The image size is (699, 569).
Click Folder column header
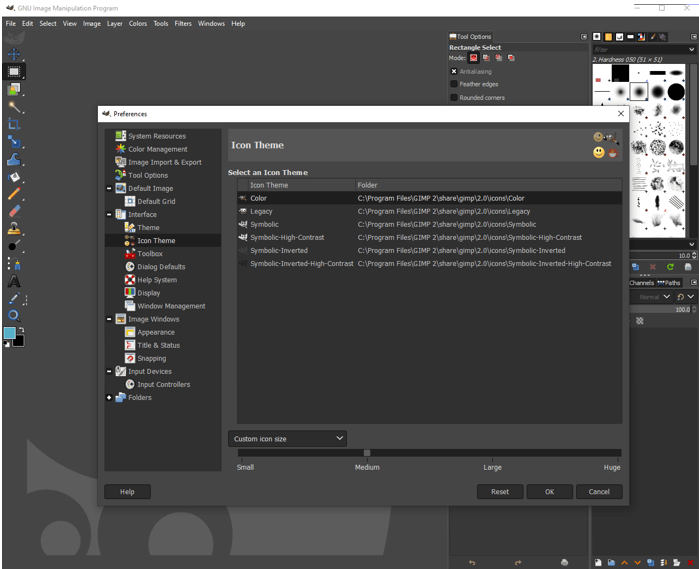point(488,185)
